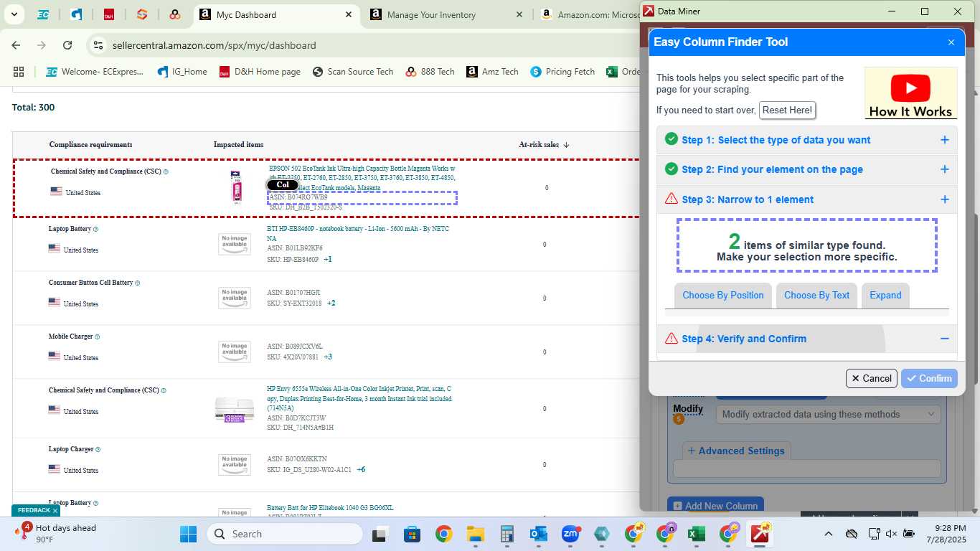The width and height of the screenshot is (980, 551).
Task: Open Calculator from the taskbar
Action: (x=507, y=534)
